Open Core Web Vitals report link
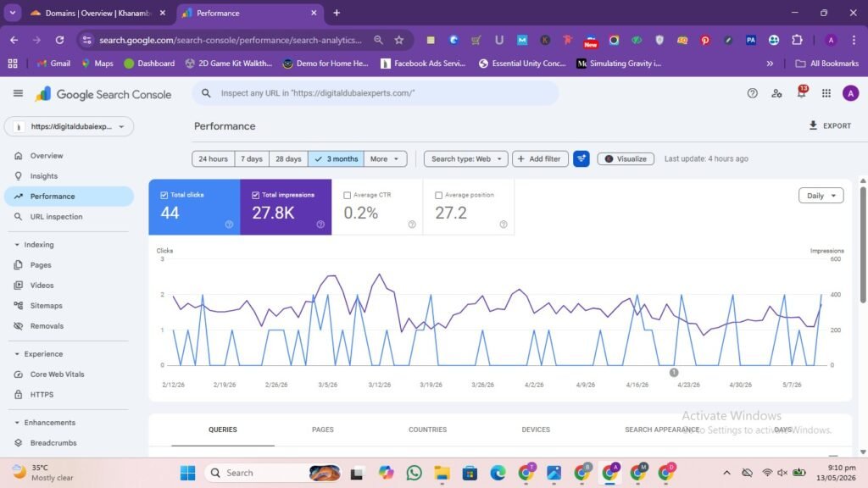The image size is (868, 488). point(70,374)
